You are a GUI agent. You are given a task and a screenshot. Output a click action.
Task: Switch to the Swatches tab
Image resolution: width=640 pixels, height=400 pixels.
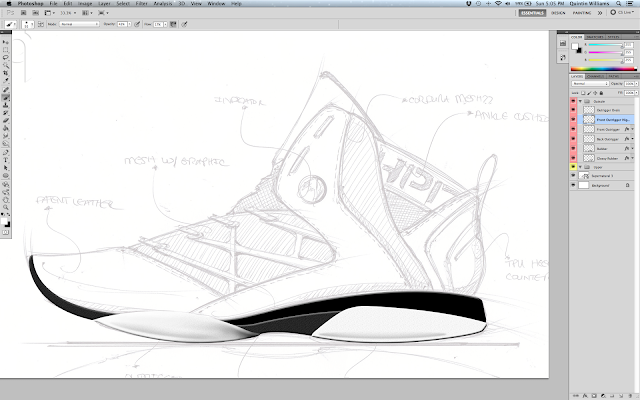click(595, 37)
